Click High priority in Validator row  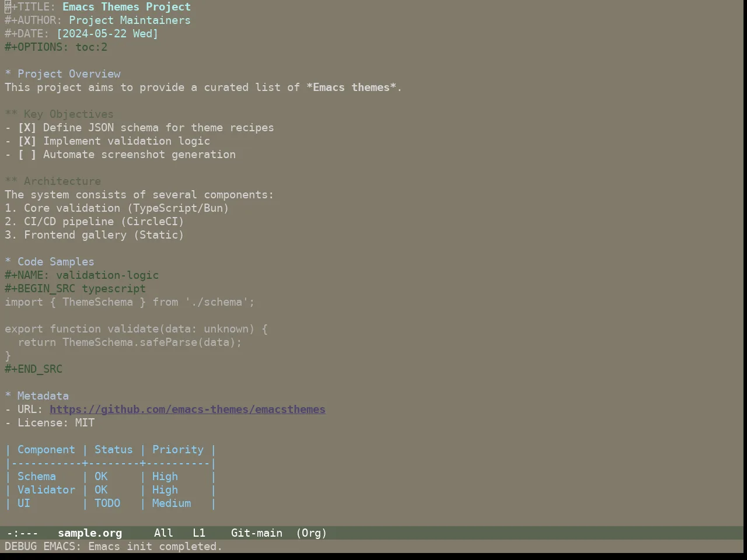165,490
